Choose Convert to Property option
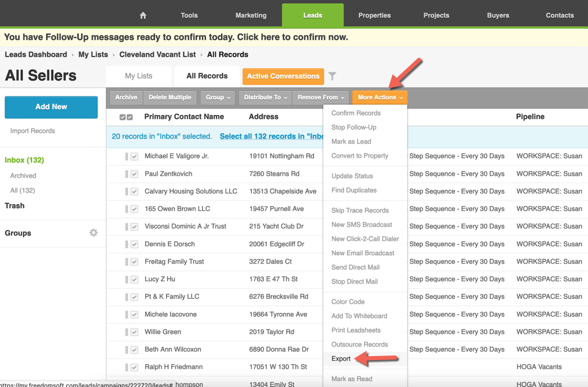The image size is (588, 387). [x=359, y=156]
